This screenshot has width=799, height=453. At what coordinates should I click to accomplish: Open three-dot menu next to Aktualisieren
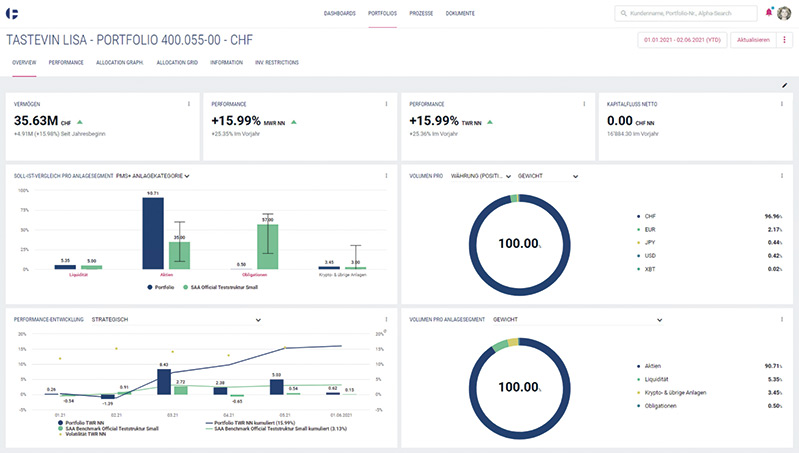(x=784, y=40)
